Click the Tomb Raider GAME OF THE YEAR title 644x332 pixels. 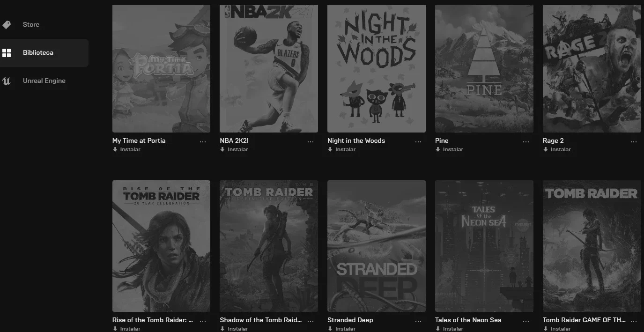[584, 320]
